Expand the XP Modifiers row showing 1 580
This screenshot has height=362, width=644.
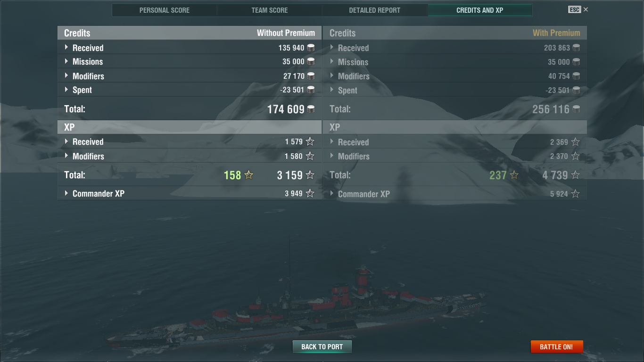[x=190, y=156]
